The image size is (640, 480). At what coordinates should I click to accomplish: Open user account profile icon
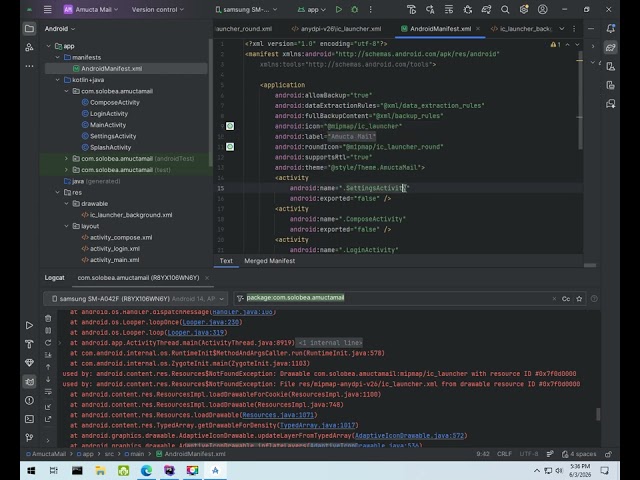(x=542, y=9)
